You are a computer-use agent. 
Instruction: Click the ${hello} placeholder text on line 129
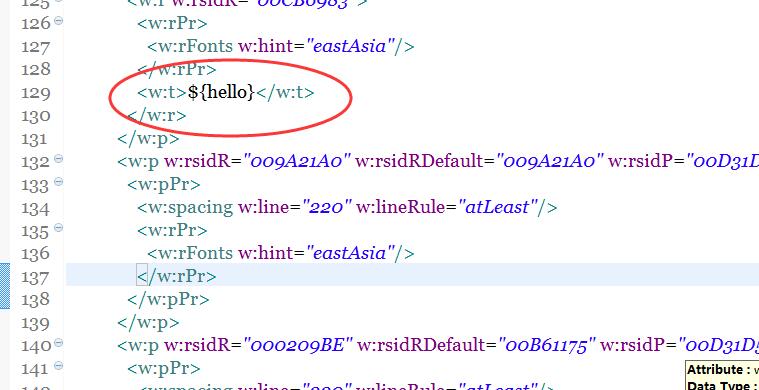(221, 92)
